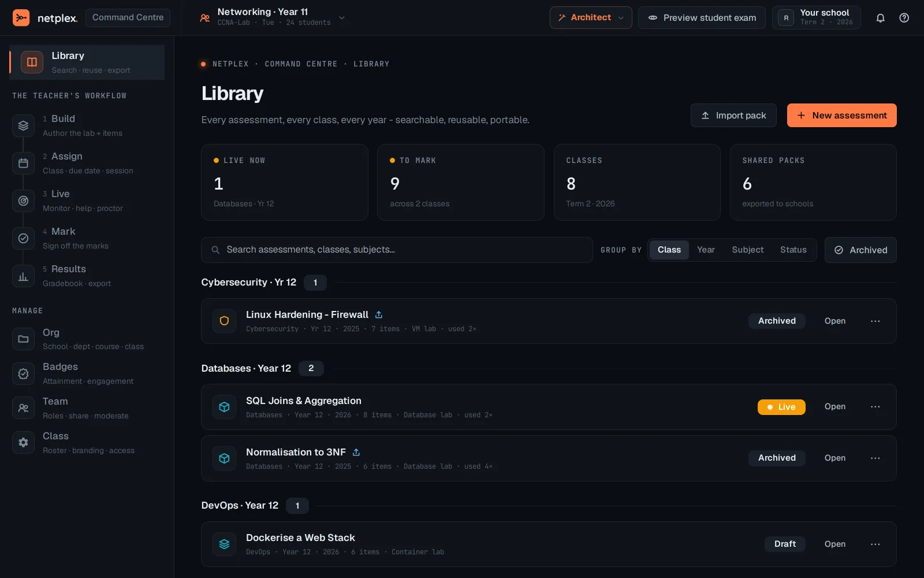924x578 pixels.
Task: Click the Cybersecurity · Yr 12 group heading
Action: click(248, 282)
